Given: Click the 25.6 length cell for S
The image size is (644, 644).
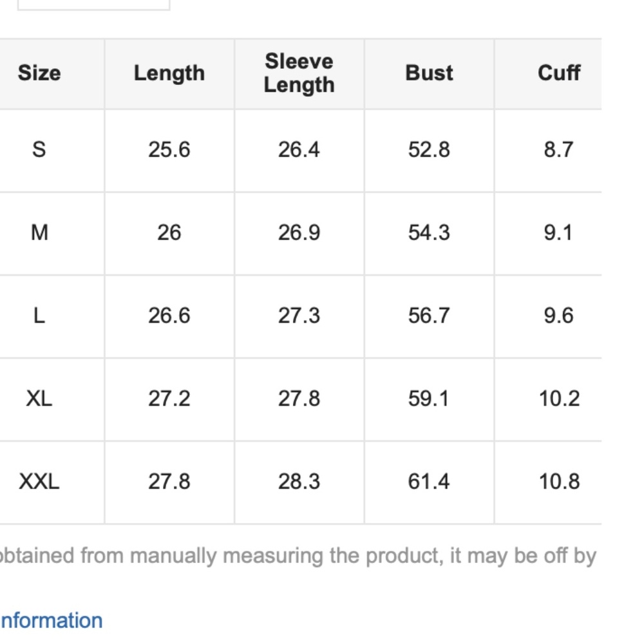Looking at the screenshot, I should pos(169,150).
